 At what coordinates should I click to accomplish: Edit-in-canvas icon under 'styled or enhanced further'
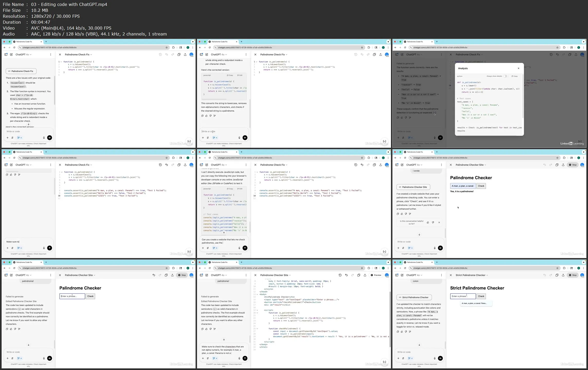(410, 214)
